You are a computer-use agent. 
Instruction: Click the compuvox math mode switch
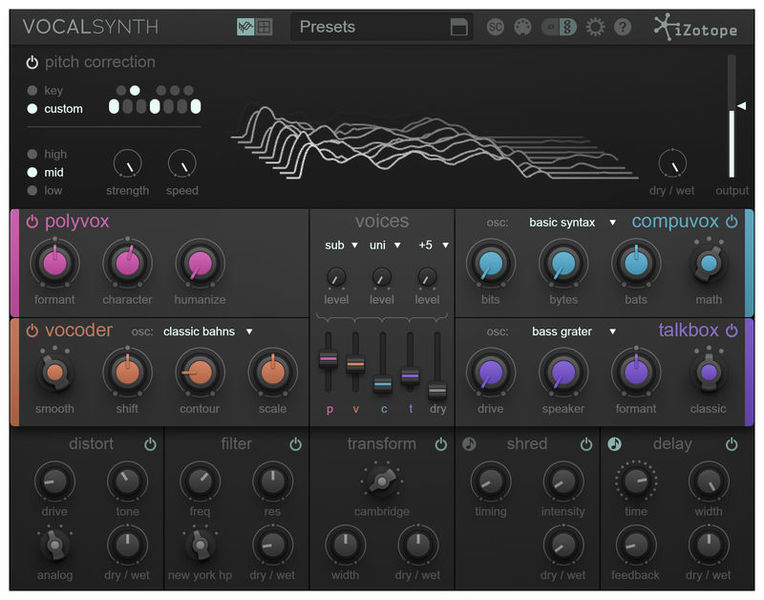tap(709, 264)
